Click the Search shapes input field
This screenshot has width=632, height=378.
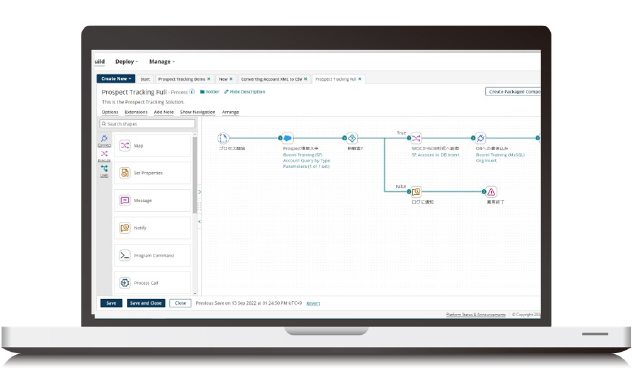[x=148, y=124]
